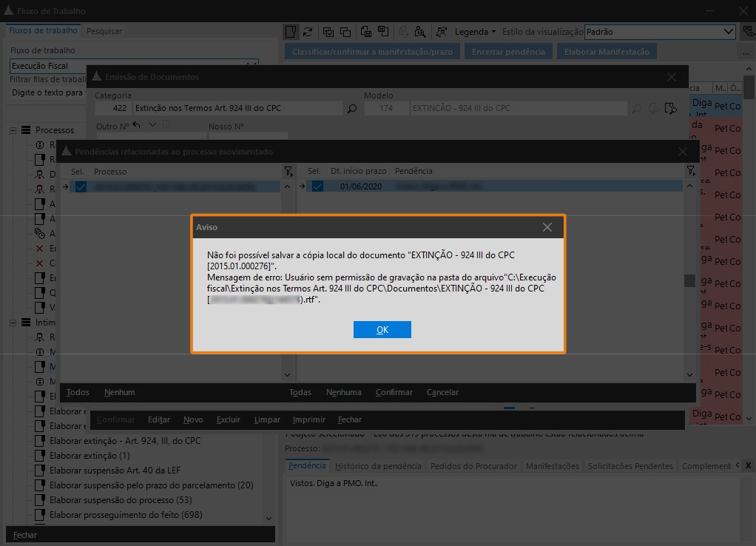Screen dimensions: 756x546
Task: Click the search magnifier beside the Categoria field
Action: pos(352,109)
